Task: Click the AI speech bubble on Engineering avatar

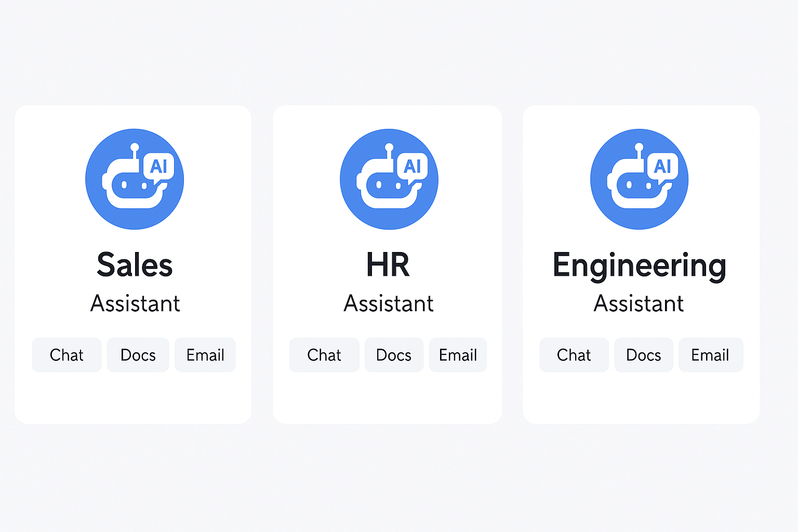Action: click(x=662, y=167)
